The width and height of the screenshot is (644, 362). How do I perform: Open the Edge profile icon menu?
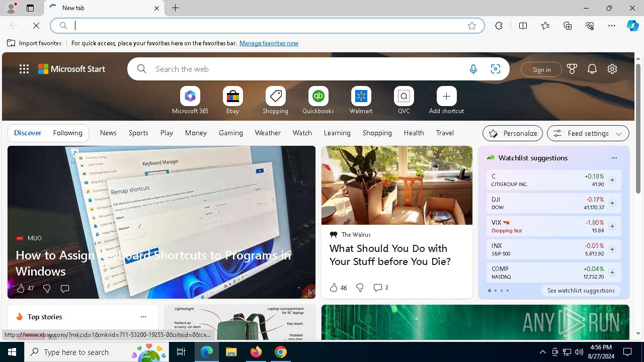tap(11, 8)
